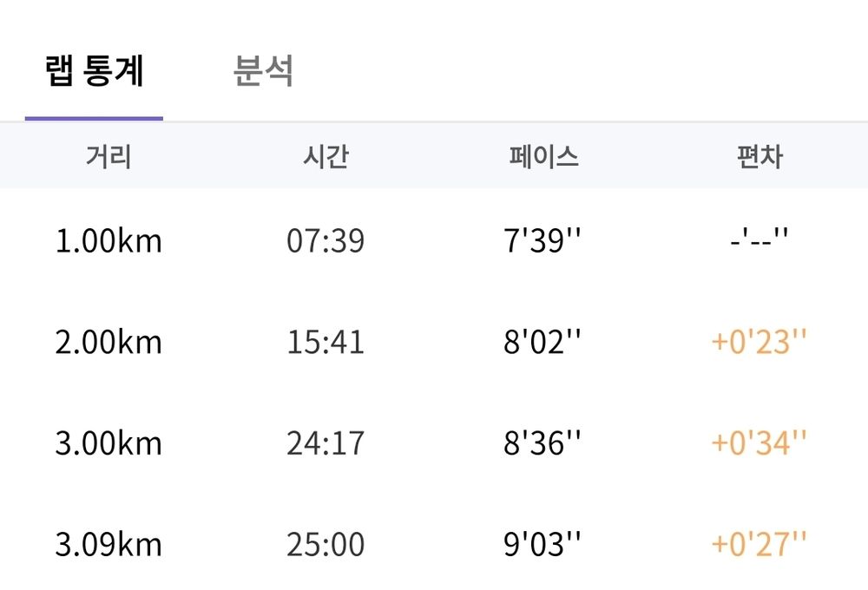The width and height of the screenshot is (868, 590).
Task: Click the 9'03'' pace value
Action: (542, 543)
